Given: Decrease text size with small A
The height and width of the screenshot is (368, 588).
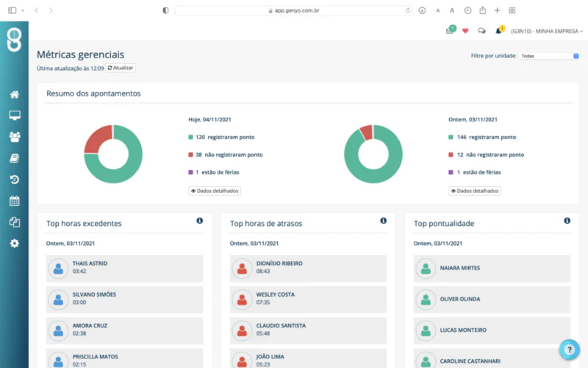Looking at the screenshot, I should [437, 10].
